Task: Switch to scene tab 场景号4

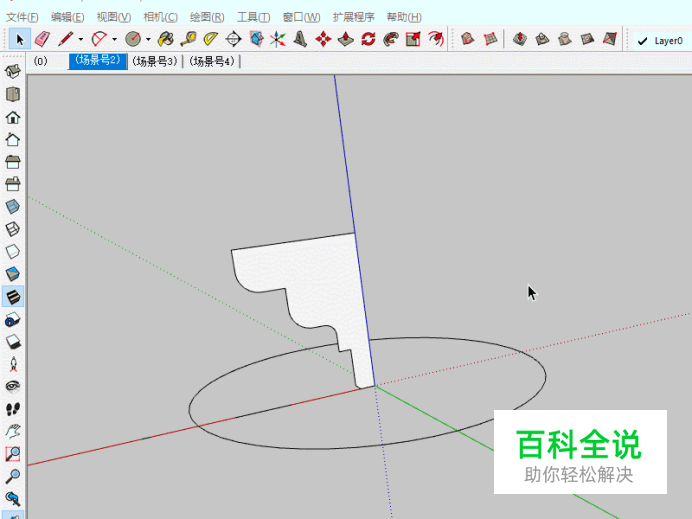Action: point(212,61)
